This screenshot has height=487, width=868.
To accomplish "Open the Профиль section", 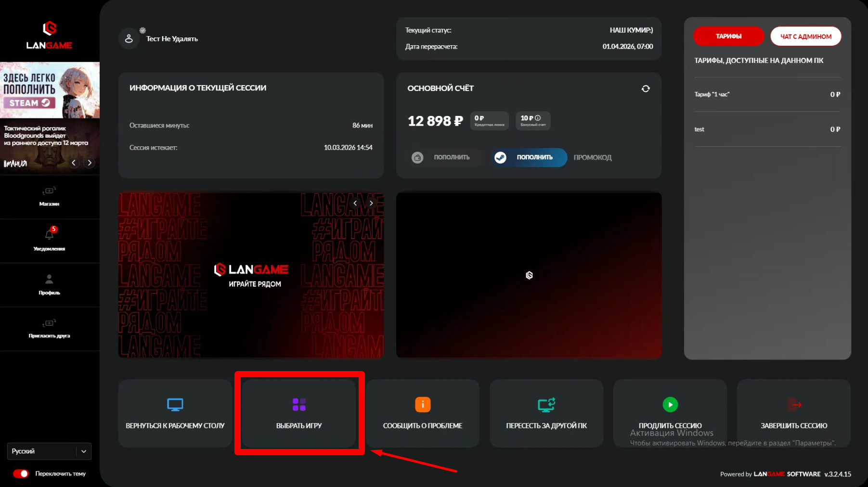I will [x=49, y=284].
